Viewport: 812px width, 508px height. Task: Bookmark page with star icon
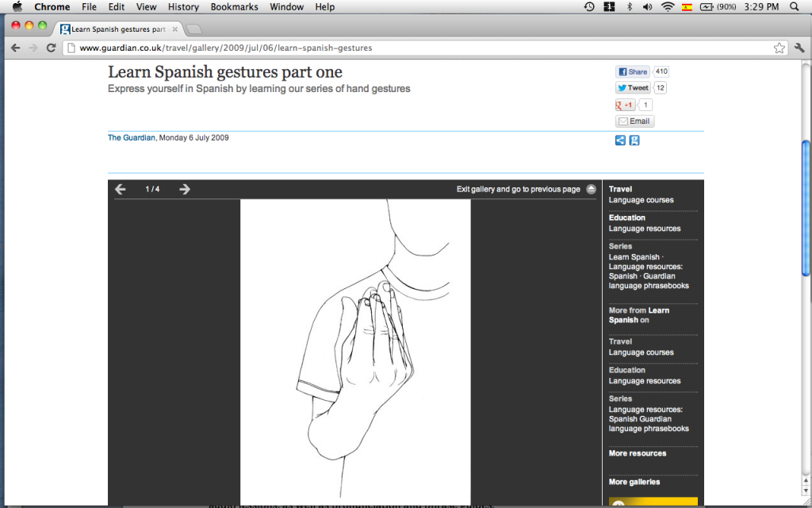pos(779,48)
